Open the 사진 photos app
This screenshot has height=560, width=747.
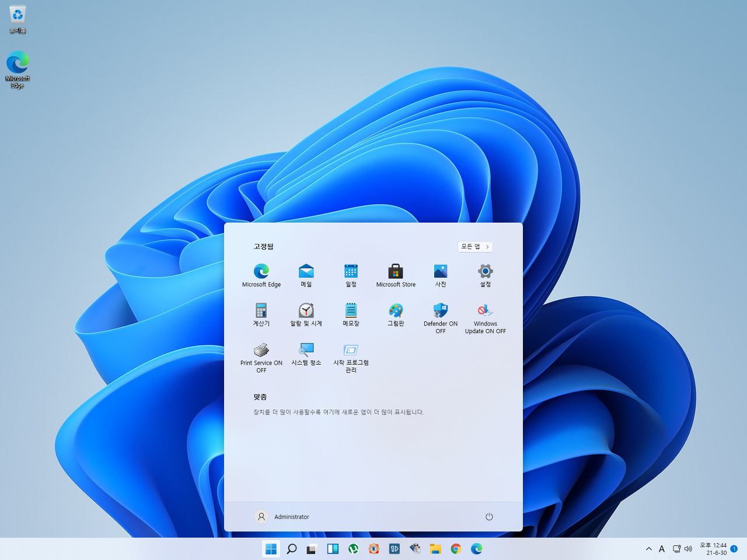pyautogui.click(x=441, y=275)
